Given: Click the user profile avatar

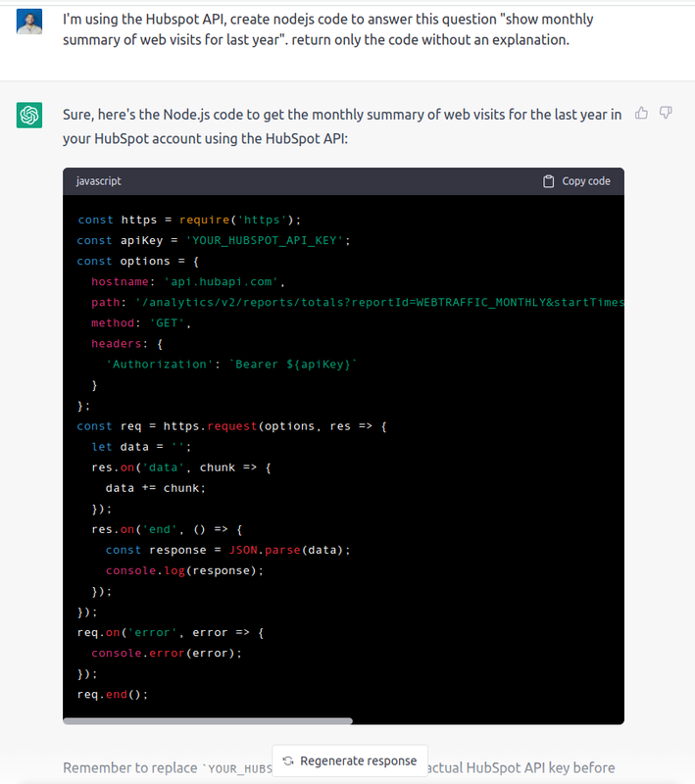Looking at the screenshot, I should [x=29, y=21].
